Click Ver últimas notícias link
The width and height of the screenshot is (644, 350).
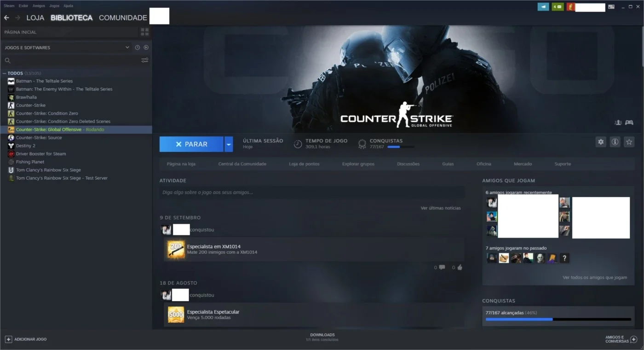pyautogui.click(x=440, y=208)
